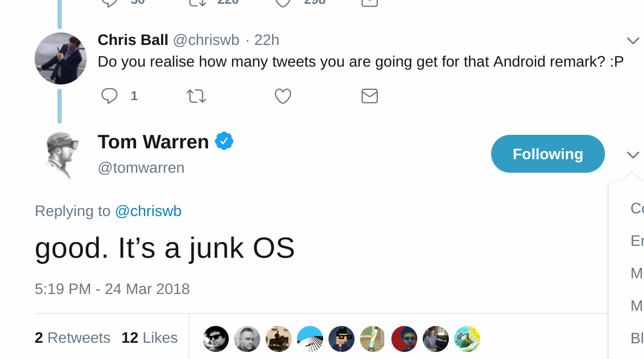
Task: Open Chris Ball's profile picture
Action: tap(60, 58)
